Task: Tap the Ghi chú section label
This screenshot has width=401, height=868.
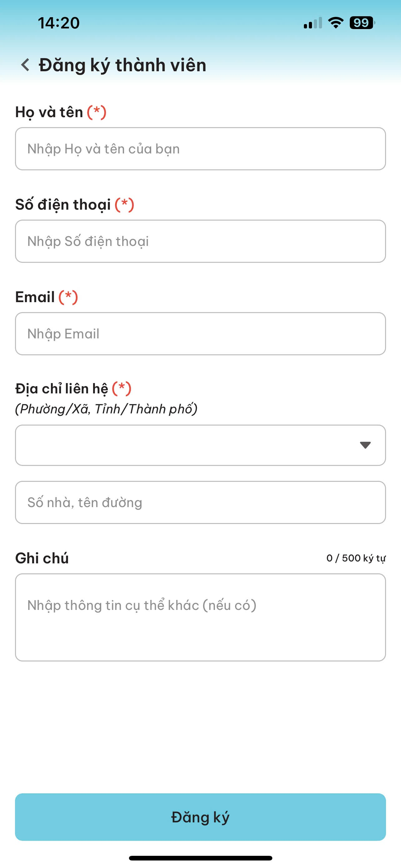Action: tap(42, 558)
